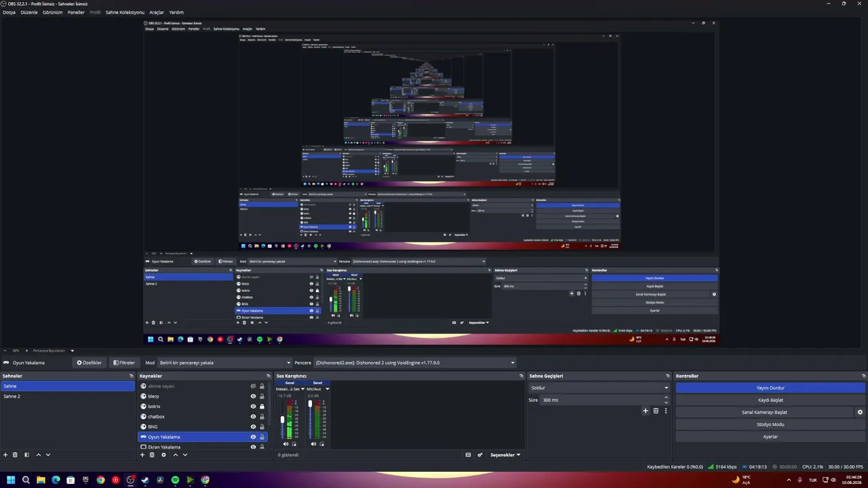Open desktop audio channel options arrow
This screenshot has height=488, width=868.
click(x=302, y=389)
